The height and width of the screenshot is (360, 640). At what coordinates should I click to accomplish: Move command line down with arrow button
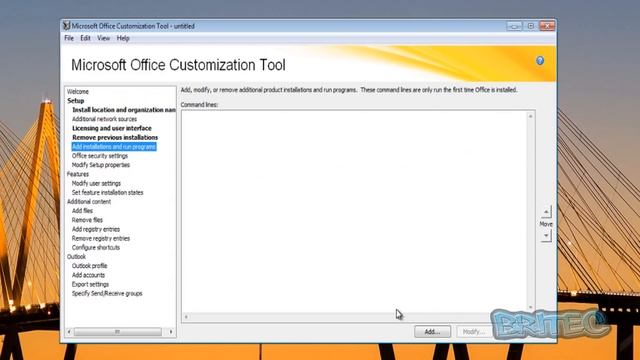pyautogui.click(x=546, y=236)
